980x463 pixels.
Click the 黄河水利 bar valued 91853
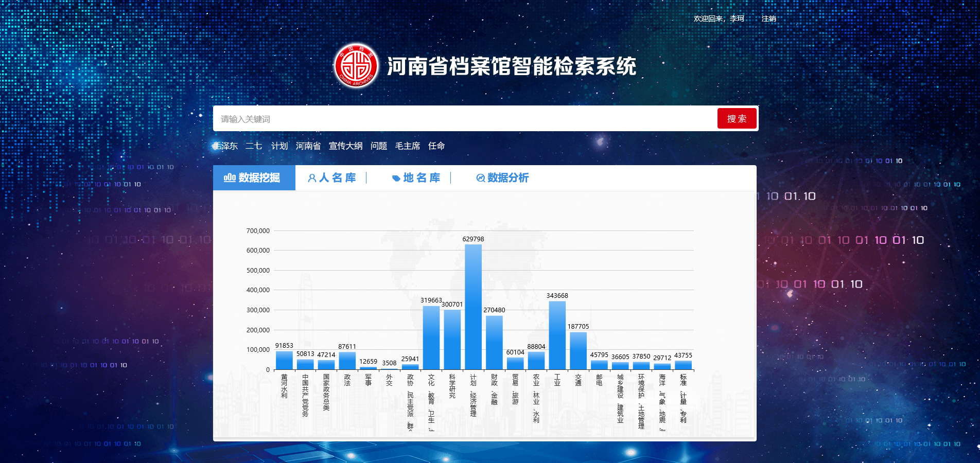[x=284, y=360]
